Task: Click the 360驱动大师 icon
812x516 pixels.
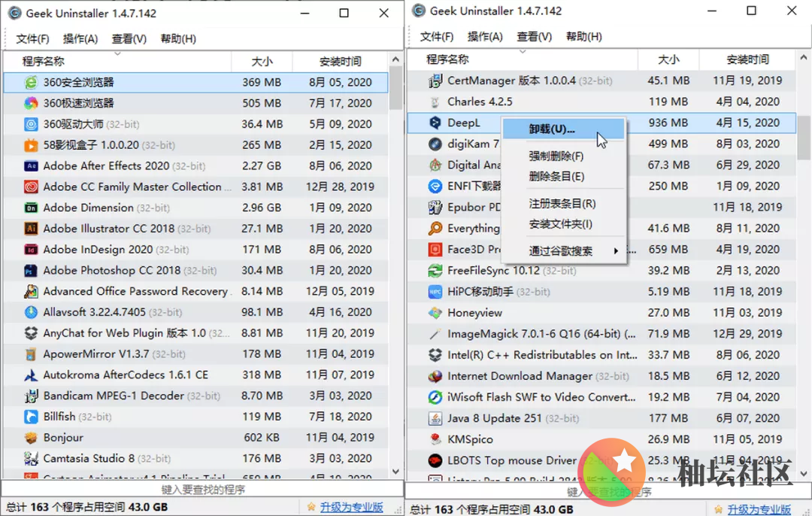Action: [31, 124]
